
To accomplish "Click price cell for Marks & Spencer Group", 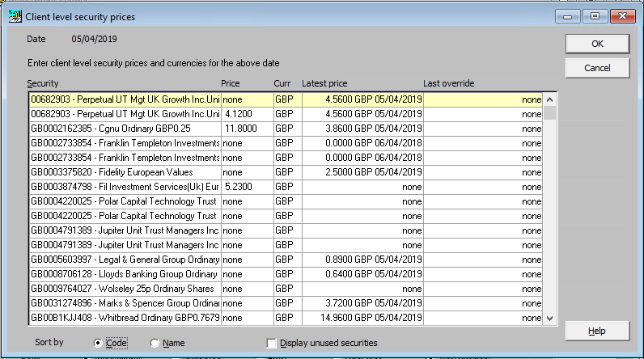I will [248, 303].
